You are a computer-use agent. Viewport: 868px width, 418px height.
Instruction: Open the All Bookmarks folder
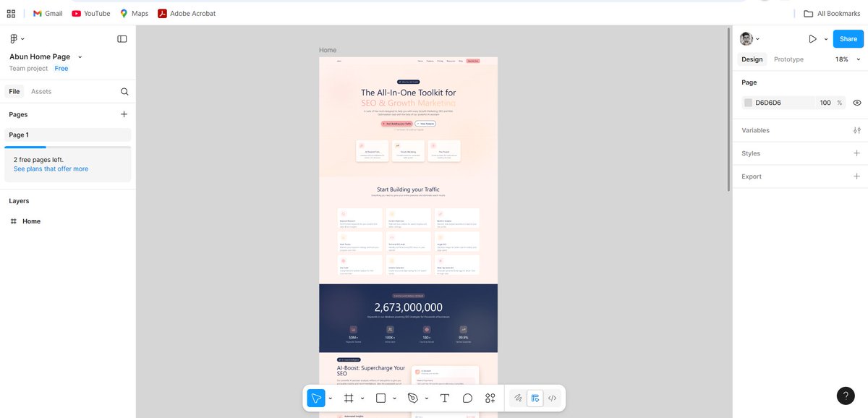click(x=832, y=13)
